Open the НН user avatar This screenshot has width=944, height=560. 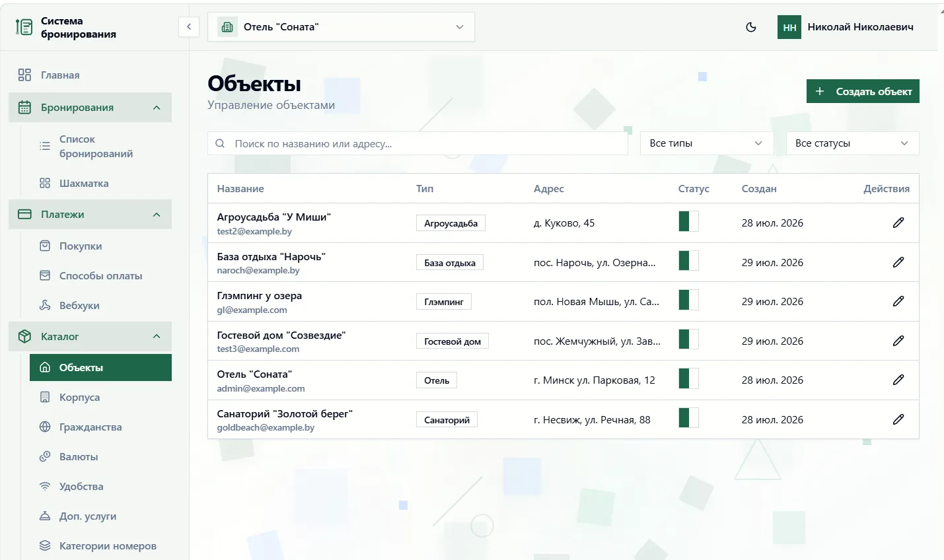(789, 27)
